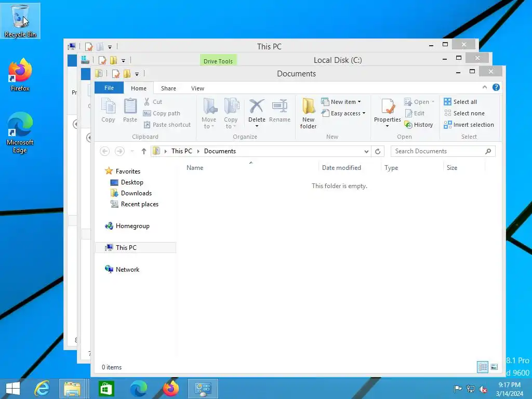This screenshot has height=399, width=532.
Task: Click Copy path in Clipboard group
Action: (162, 113)
